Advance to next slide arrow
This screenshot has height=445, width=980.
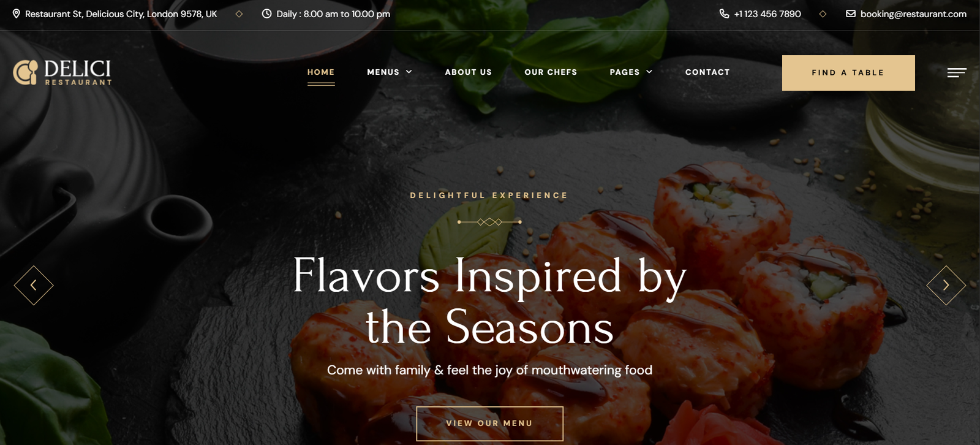pos(946,285)
